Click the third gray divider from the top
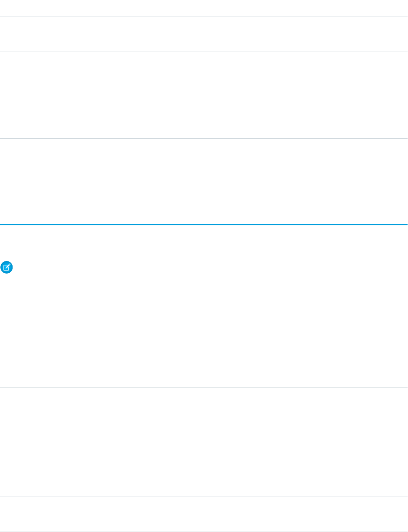The image size is (408, 532). (204, 138)
